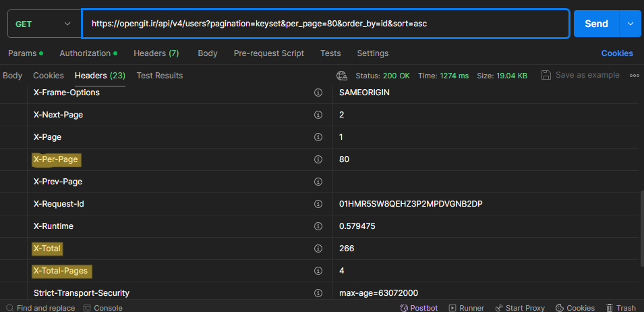This screenshot has height=312, width=644.
Task: Open the GET method dropdown
Action: [x=42, y=24]
